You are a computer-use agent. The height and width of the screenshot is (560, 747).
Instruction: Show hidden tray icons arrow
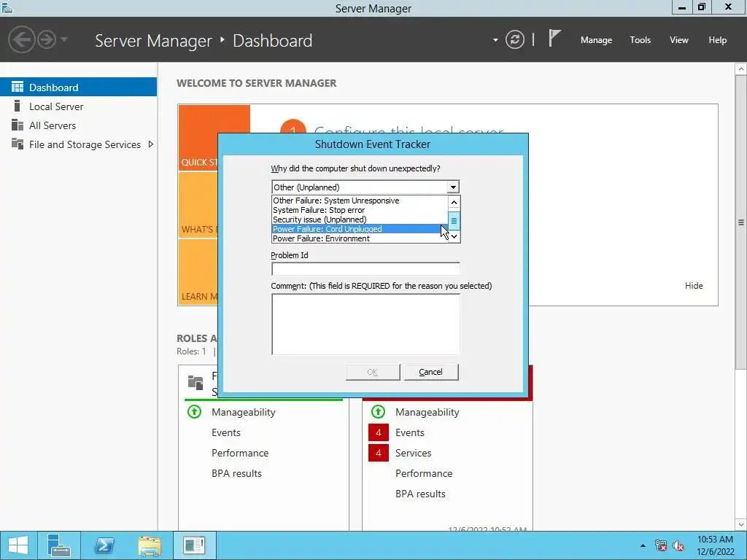coord(643,545)
